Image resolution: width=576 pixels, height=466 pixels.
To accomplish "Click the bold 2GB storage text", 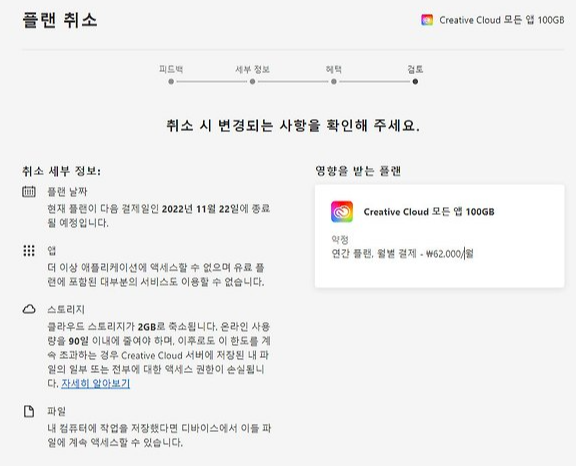I will pos(147,326).
